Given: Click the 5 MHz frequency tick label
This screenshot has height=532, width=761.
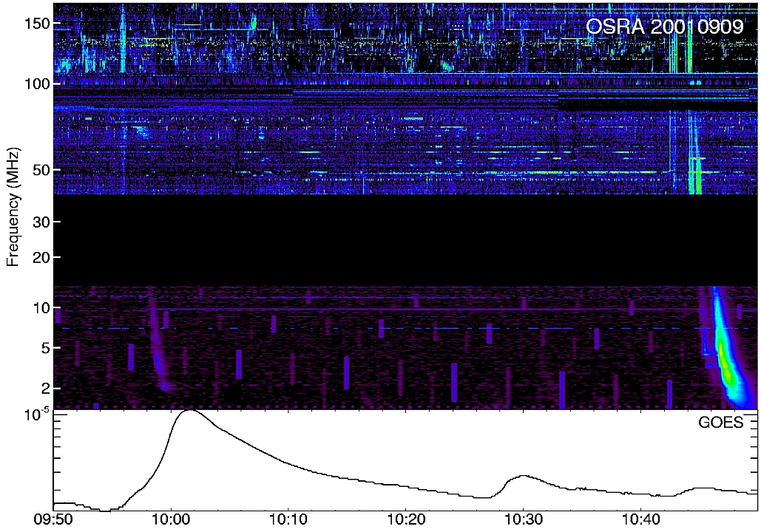Looking at the screenshot, I should pos(44,348).
